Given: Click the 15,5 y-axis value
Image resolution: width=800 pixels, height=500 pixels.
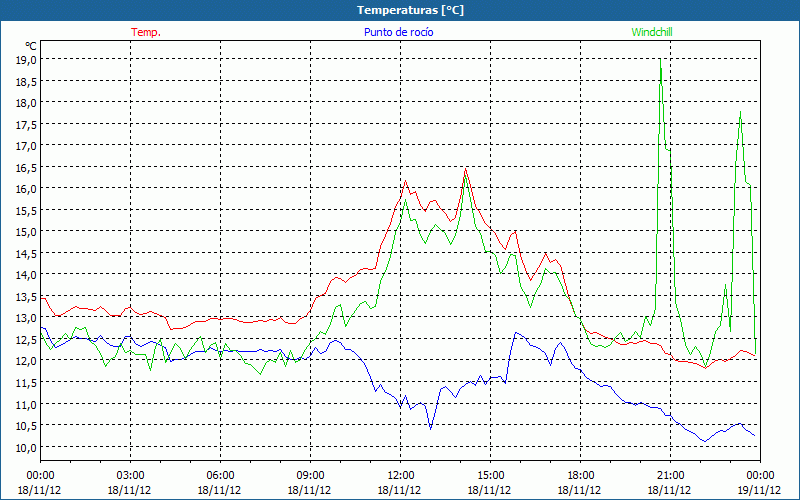Looking at the screenshot, I should [27, 210].
